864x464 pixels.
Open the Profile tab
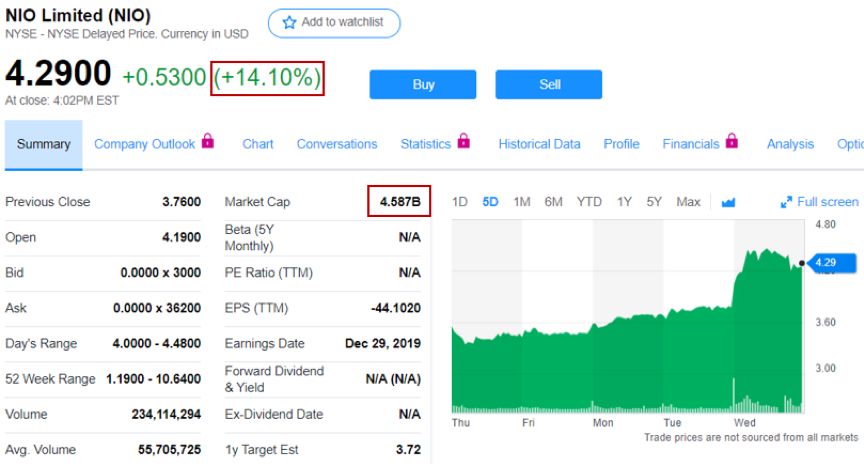(x=621, y=144)
